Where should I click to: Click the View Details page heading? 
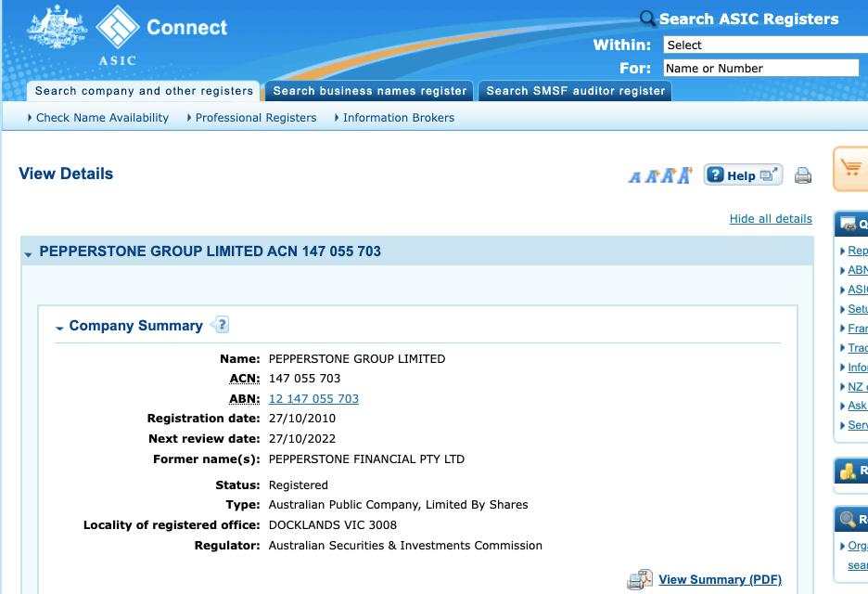point(66,174)
